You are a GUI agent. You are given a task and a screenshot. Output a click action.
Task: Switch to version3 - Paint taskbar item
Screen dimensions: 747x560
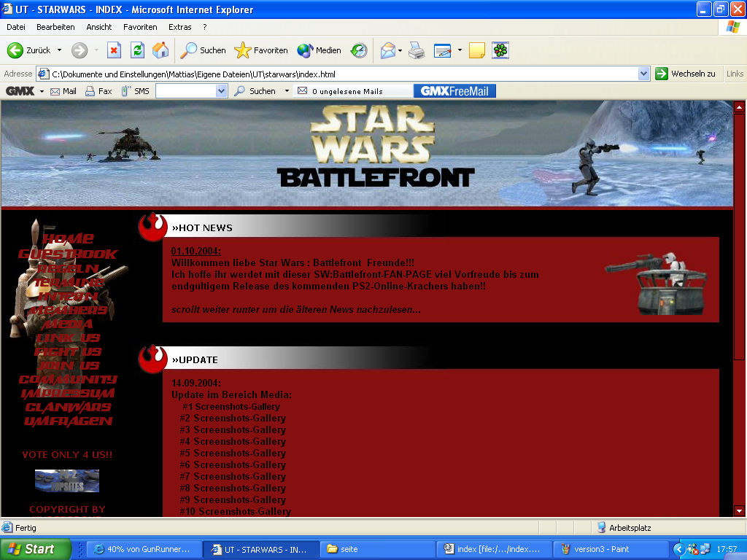[611, 550]
